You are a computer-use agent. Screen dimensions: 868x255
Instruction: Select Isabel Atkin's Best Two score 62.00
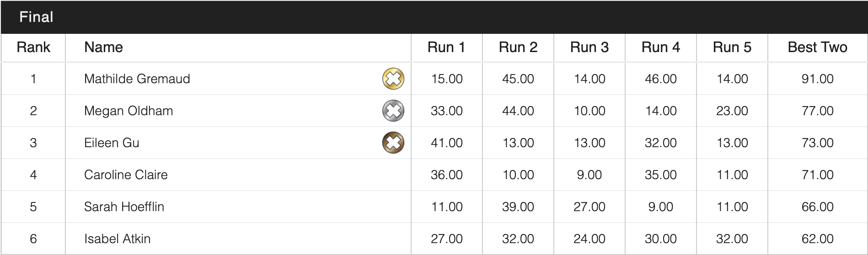817,239
